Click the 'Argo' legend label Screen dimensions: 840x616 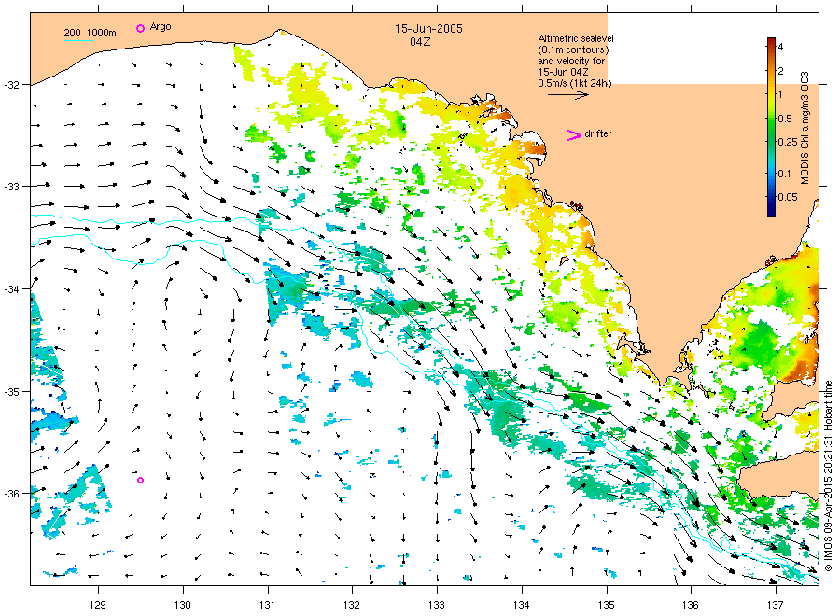click(161, 27)
